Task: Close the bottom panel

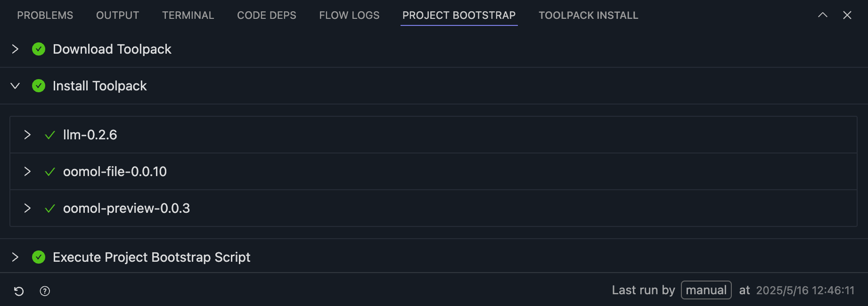Action: pyautogui.click(x=847, y=15)
